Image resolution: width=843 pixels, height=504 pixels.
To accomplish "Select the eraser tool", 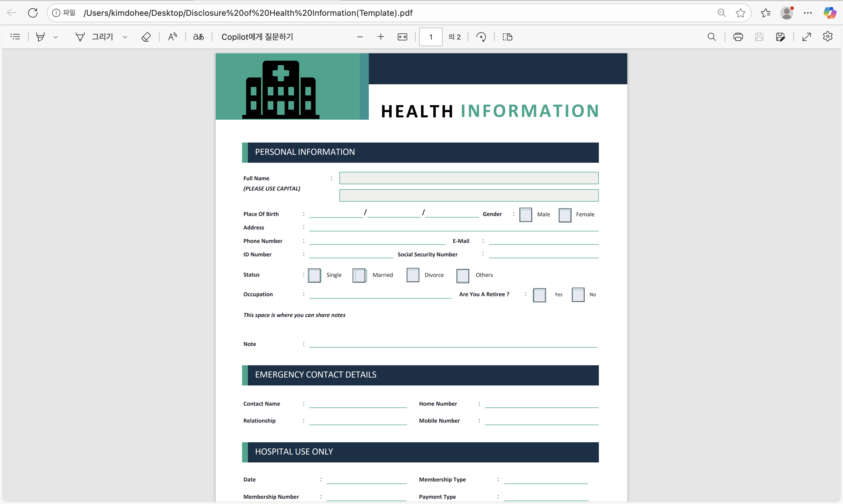I will [x=146, y=37].
